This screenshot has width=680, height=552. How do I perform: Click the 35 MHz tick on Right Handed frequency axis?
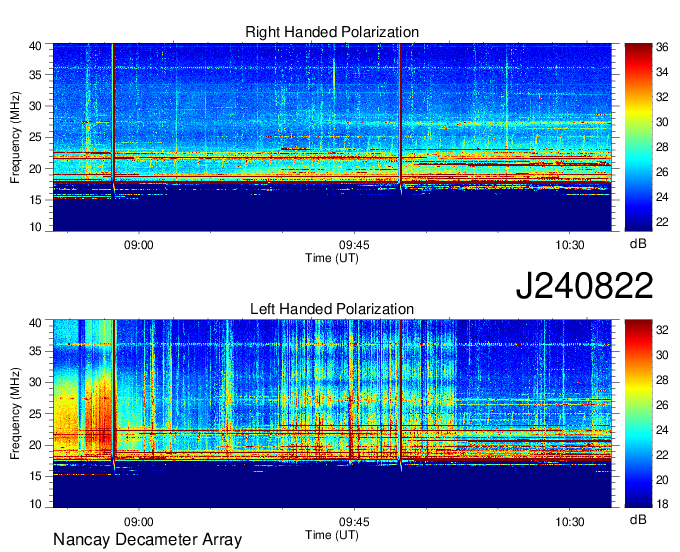click(x=35, y=75)
